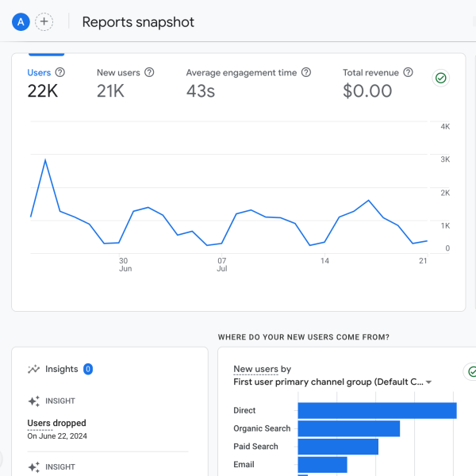476x476 pixels.
Task: Switch to Total revenue metric tab
Action: [373, 83]
